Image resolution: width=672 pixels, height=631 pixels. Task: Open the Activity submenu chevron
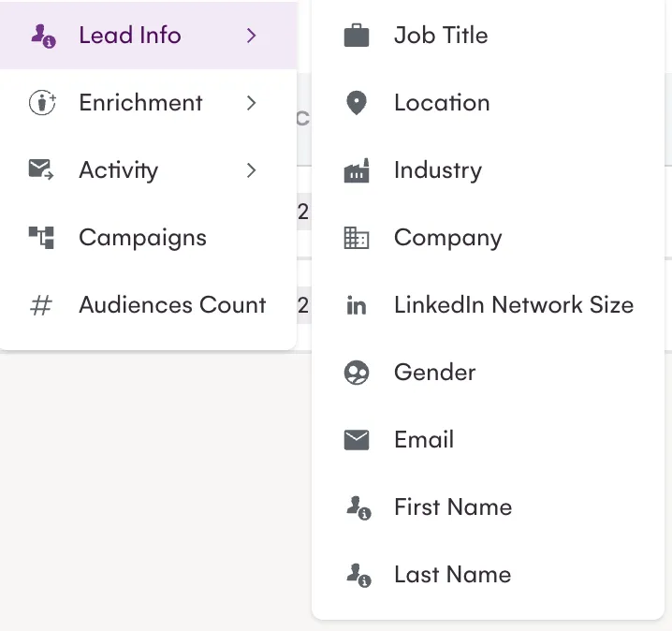pyautogui.click(x=251, y=170)
